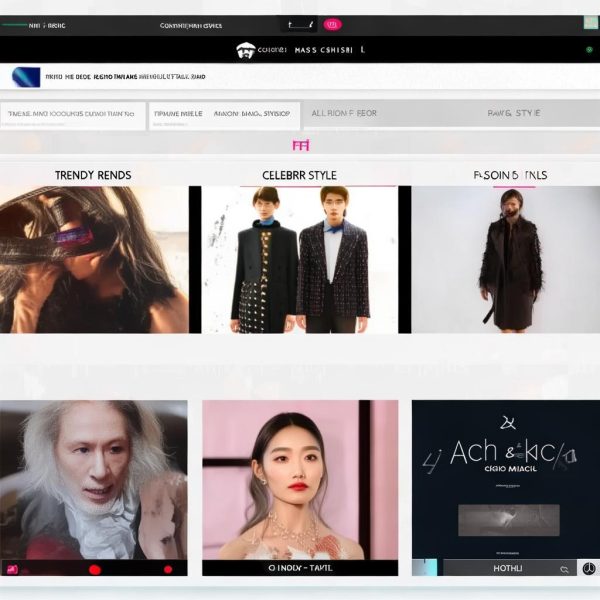Viewport: 600px width, 600px height.
Task: Click the pink FH logo icon
Action: [300, 145]
